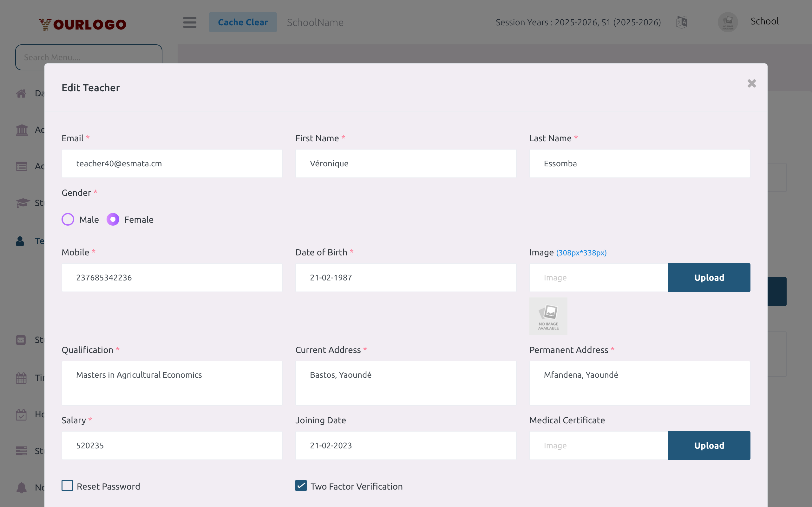812x507 pixels.
Task: Click the language translation icon in the top bar
Action: pos(682,22)
